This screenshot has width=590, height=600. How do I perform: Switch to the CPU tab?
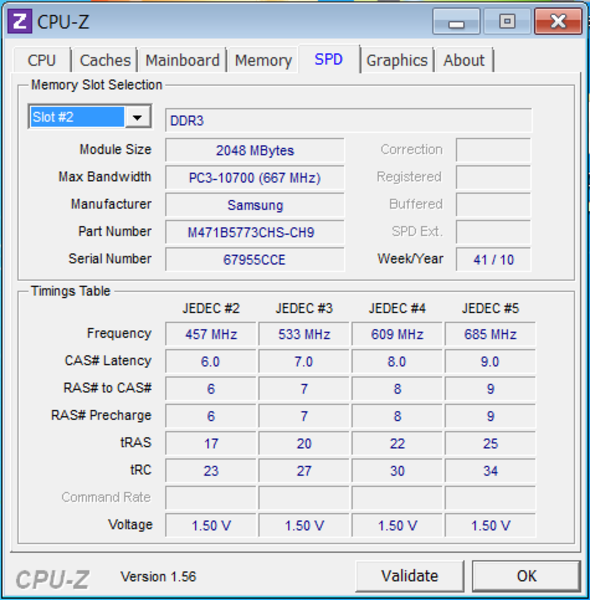(x=42, y=60)
